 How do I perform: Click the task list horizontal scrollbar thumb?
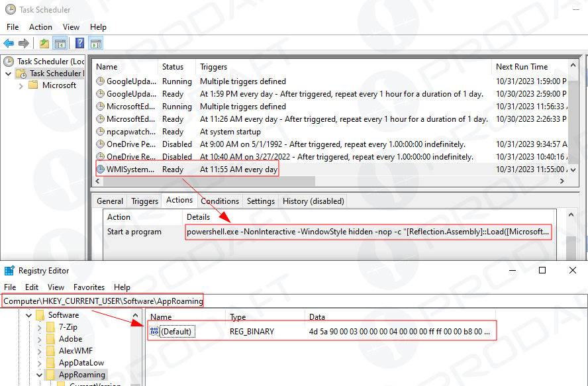pos(209,181)
